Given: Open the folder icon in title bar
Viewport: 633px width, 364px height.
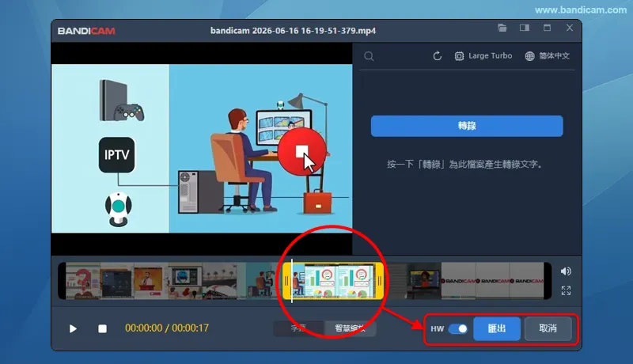Looking at the screenshot, I should pos(502,28).
